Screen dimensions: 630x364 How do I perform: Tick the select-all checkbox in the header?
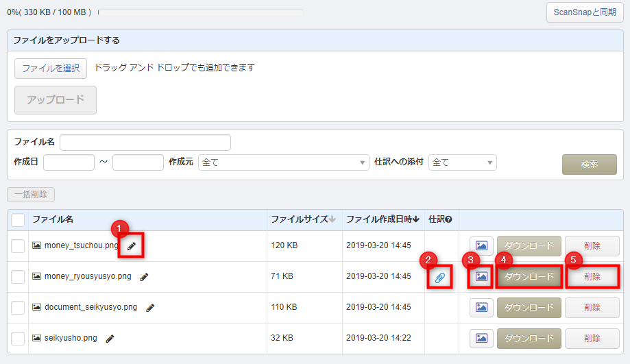pyautogui.click(x=18, y=220)
